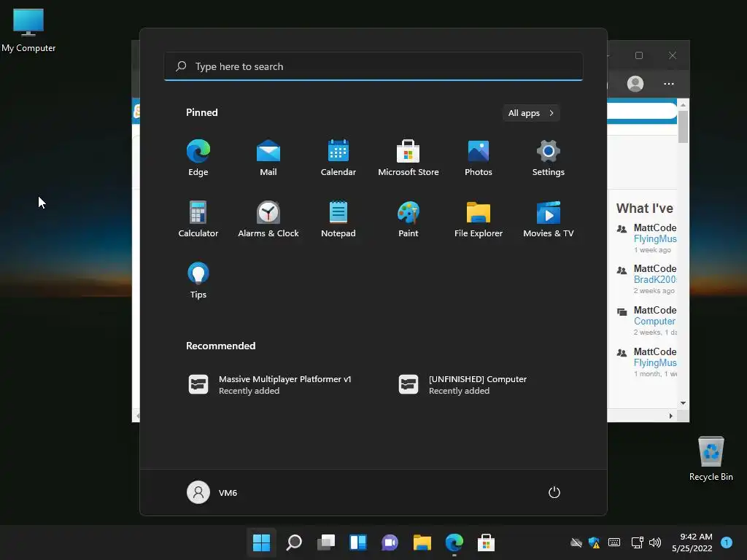
Task: Open the VM6 user account menu
Action: 212,492
